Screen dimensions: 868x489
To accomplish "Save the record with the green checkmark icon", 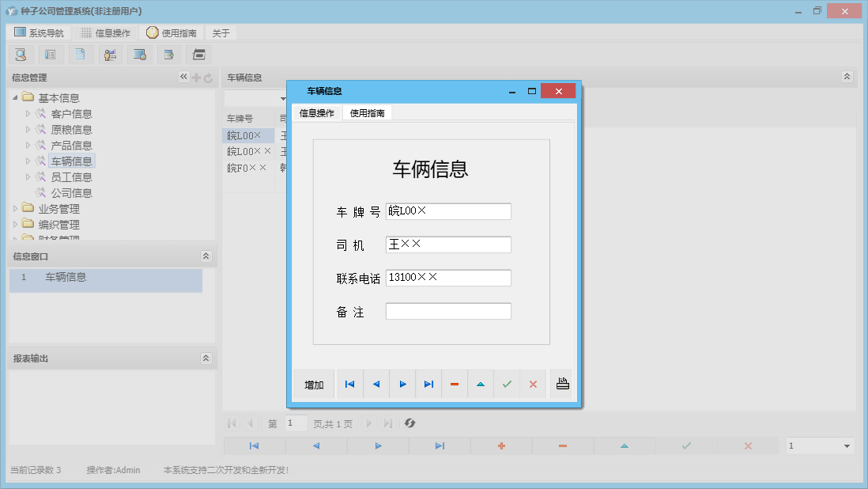I will click(507, 384).
